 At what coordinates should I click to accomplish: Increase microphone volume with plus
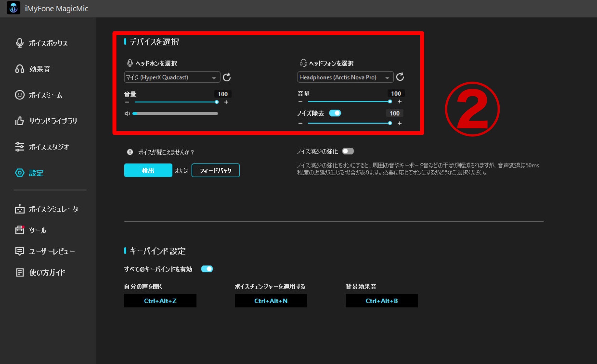pos(226,102)
